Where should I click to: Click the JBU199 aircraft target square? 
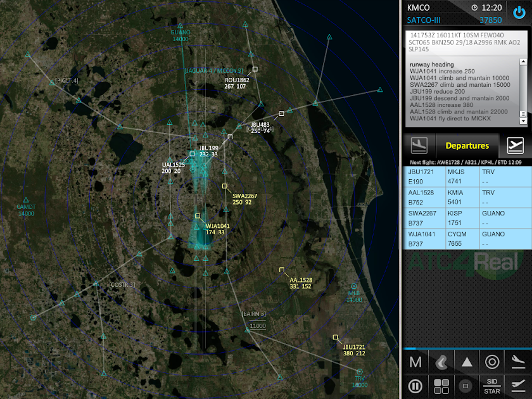[x=230, y=137]
